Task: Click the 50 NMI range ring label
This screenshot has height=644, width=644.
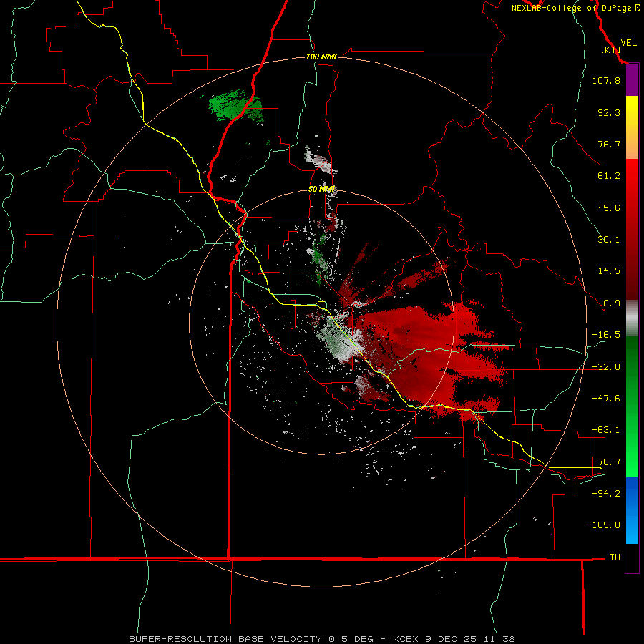Action: [321, 189]
